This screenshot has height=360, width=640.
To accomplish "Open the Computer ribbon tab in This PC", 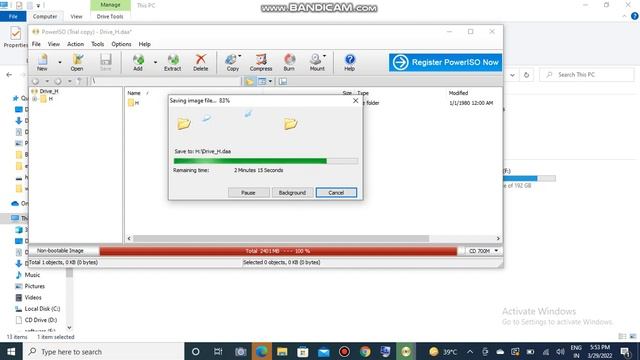I will (45, 16).
